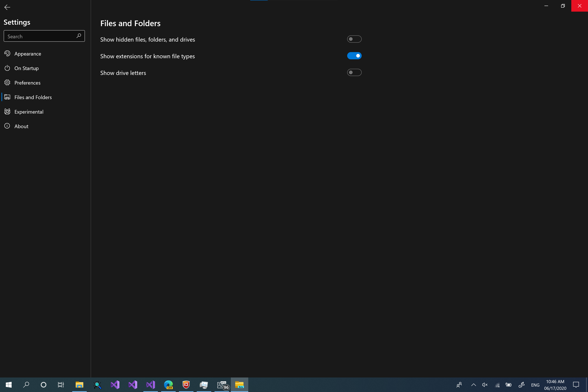Open the system monitor app on taskbar
Viewport: 588px width, 392px height.
click(204, 385)
